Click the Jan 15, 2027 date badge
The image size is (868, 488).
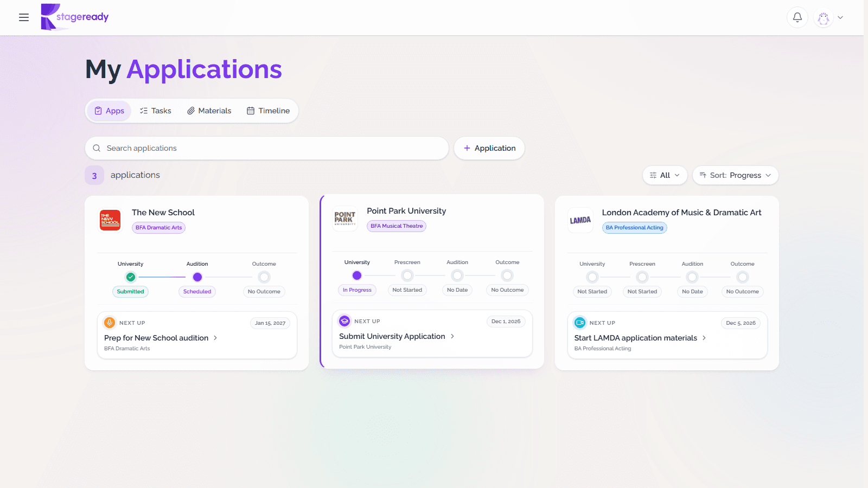270,323
